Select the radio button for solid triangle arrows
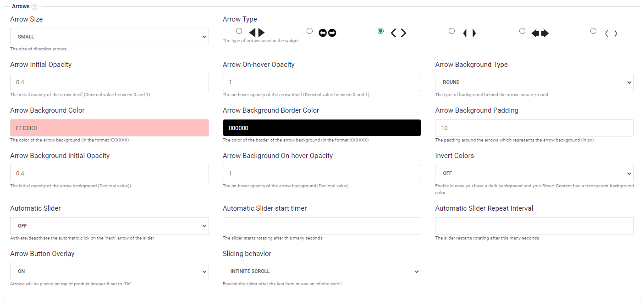 point(239,31)
